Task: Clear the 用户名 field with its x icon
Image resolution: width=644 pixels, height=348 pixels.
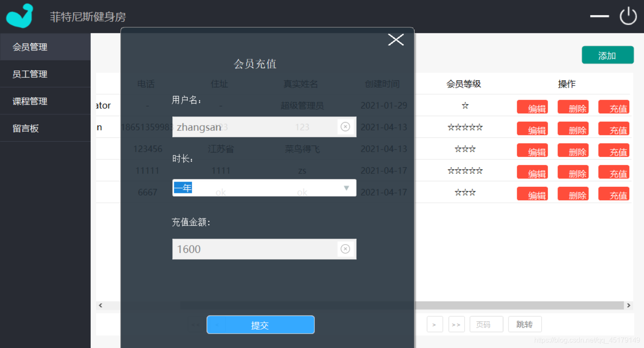Action: pos(345,126)
